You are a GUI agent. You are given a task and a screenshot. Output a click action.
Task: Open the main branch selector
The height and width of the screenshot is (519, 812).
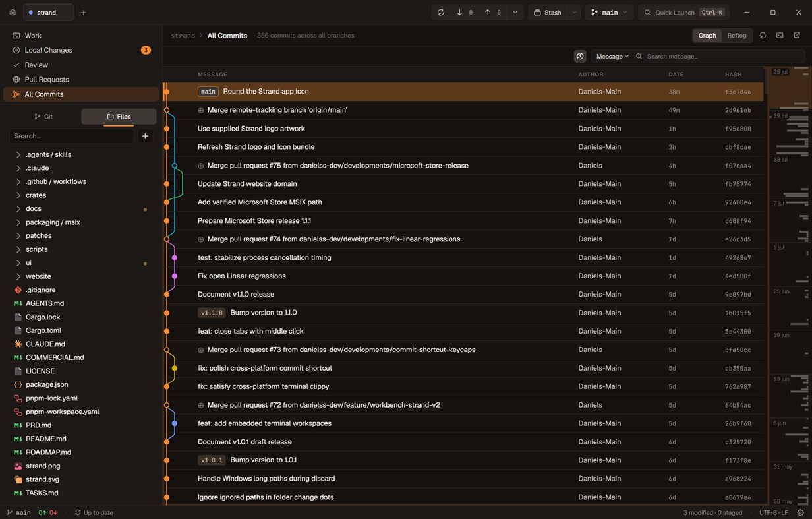tap(609, 13)
